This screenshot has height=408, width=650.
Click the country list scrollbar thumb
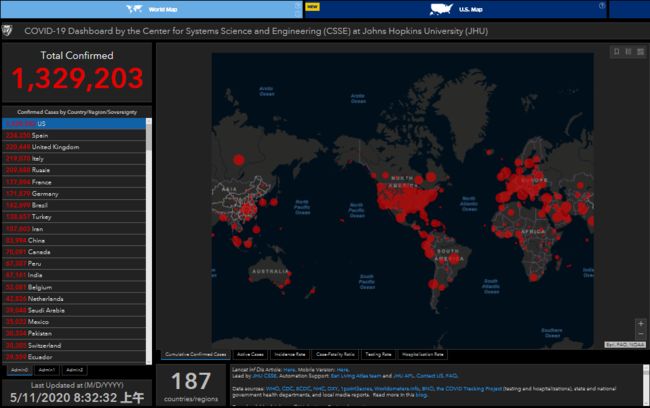click(149, 135)
